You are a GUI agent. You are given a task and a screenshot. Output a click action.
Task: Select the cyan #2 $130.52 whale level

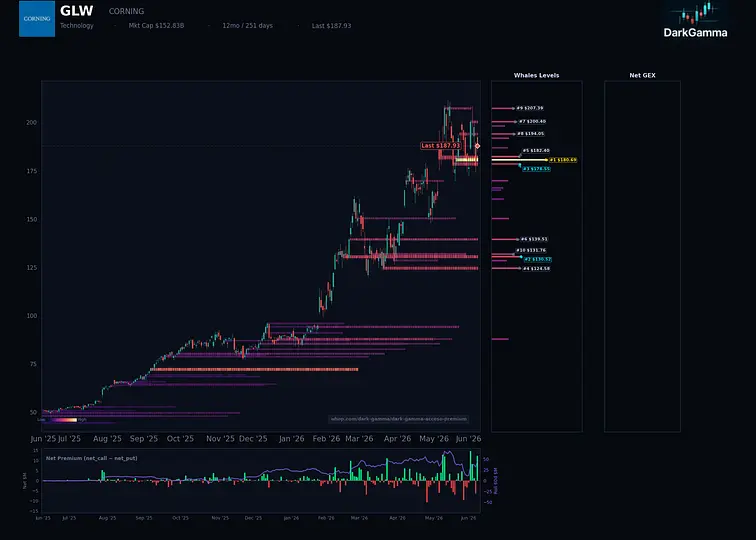pyautogui.click(x=538, y=259)
